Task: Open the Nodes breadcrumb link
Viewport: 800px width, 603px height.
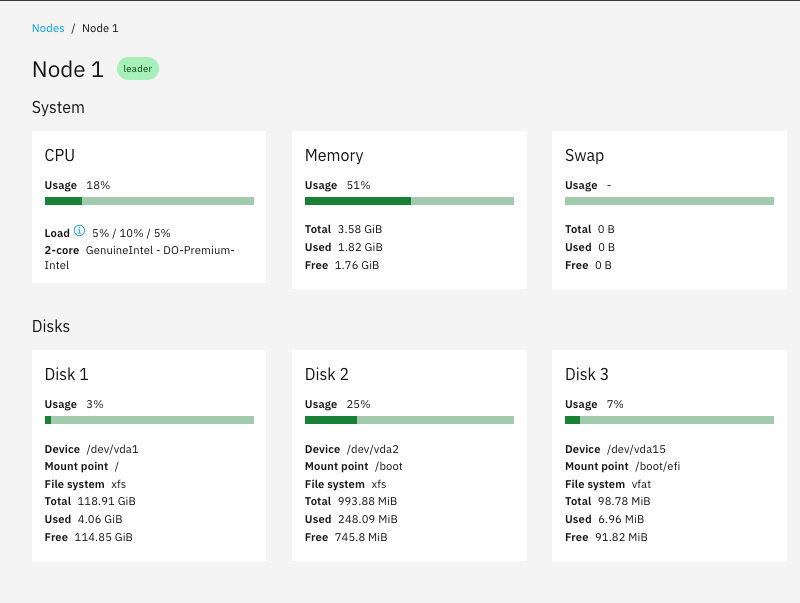Action: pos(48,28)
